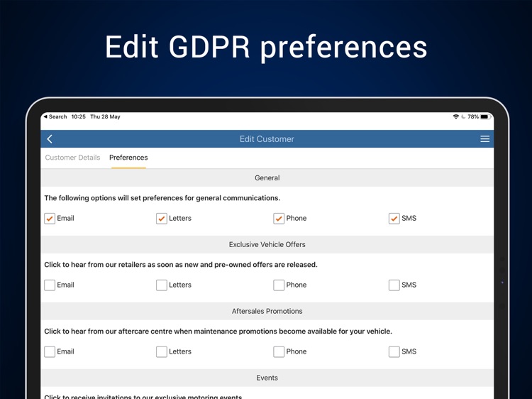The height and width of the screenshot is (399, 532).
Task: Tap the back arrow in Edit Customer header
Action: 50,139
